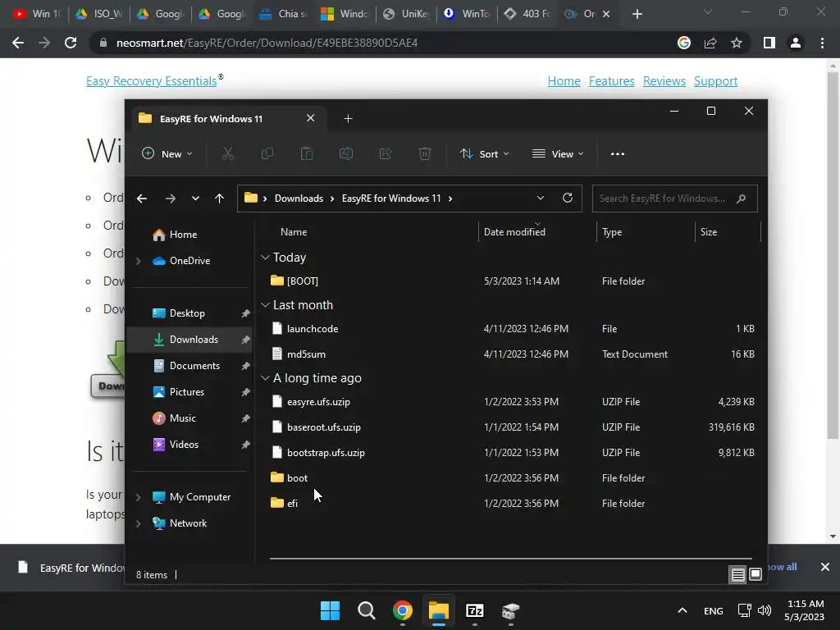Click Windows Start button on taskbar
Viewport: 840px width, 630px height.
pos(330,610)
